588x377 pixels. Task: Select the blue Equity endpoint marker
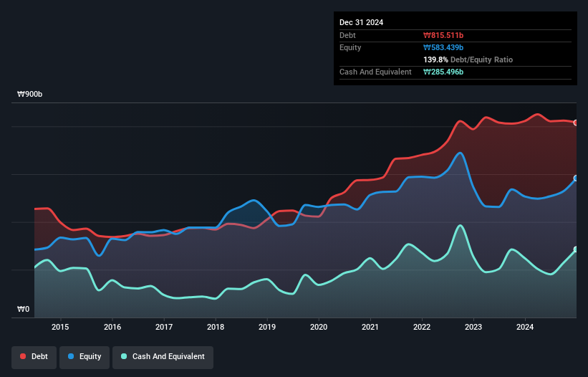tap(576, 178)
